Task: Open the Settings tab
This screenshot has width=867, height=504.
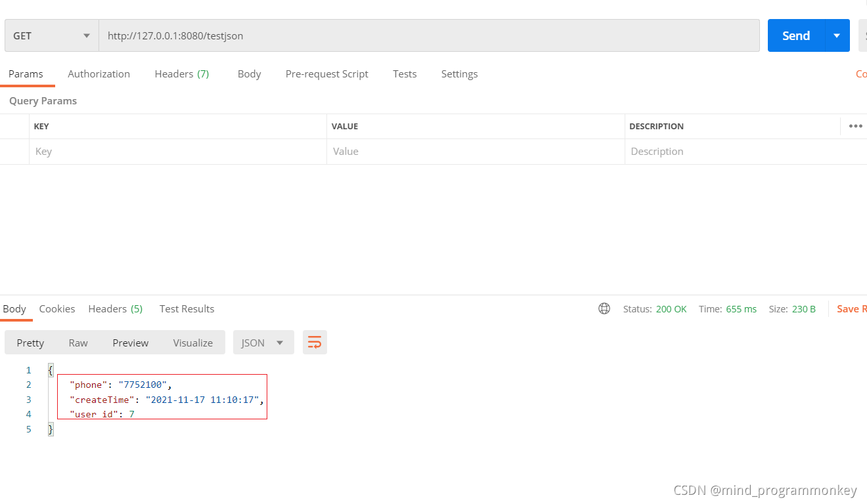Action: (x=459, y=74)
